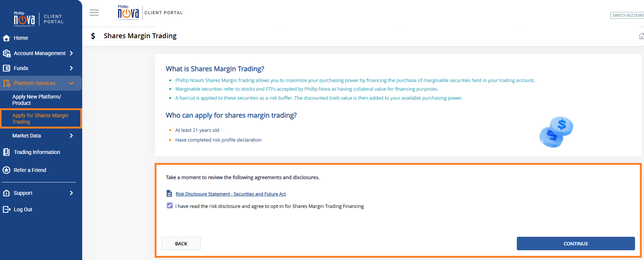The height and width of the screenshot is (260, 644).
Task: Open Apply New Platform/Product menu item
Action: tap(36, 100)
